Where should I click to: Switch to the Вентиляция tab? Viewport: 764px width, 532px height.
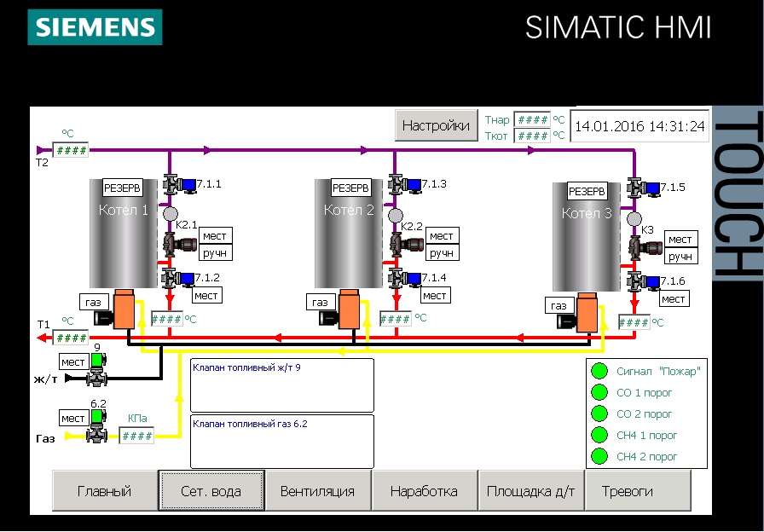(317, 491)
